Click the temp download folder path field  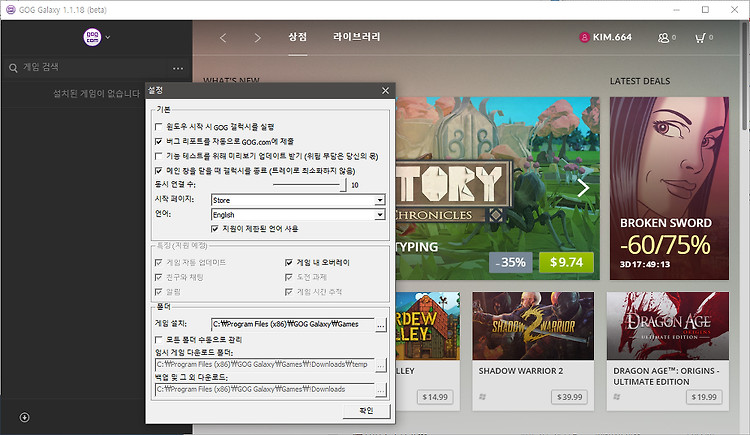(265, 365)
